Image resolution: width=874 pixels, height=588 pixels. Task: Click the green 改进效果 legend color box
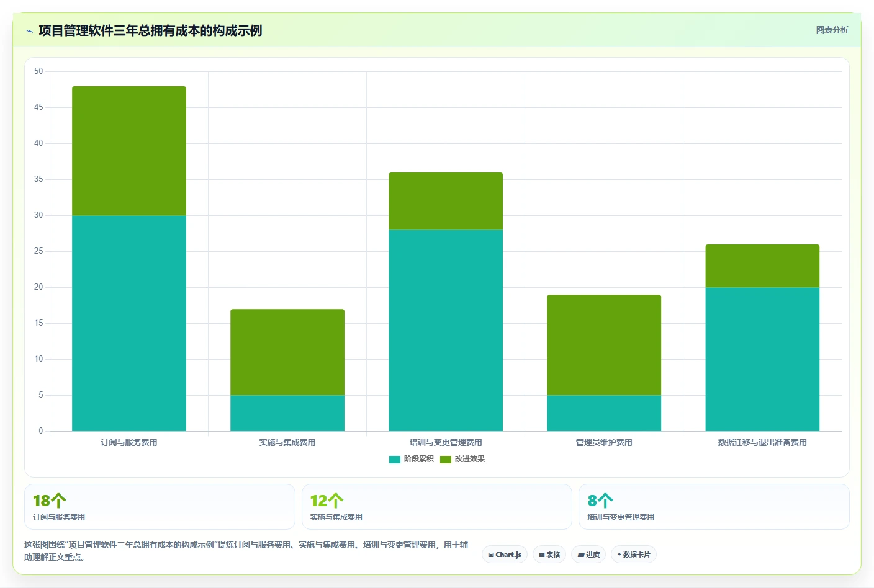pyautogui.click(x=446, y=460)
